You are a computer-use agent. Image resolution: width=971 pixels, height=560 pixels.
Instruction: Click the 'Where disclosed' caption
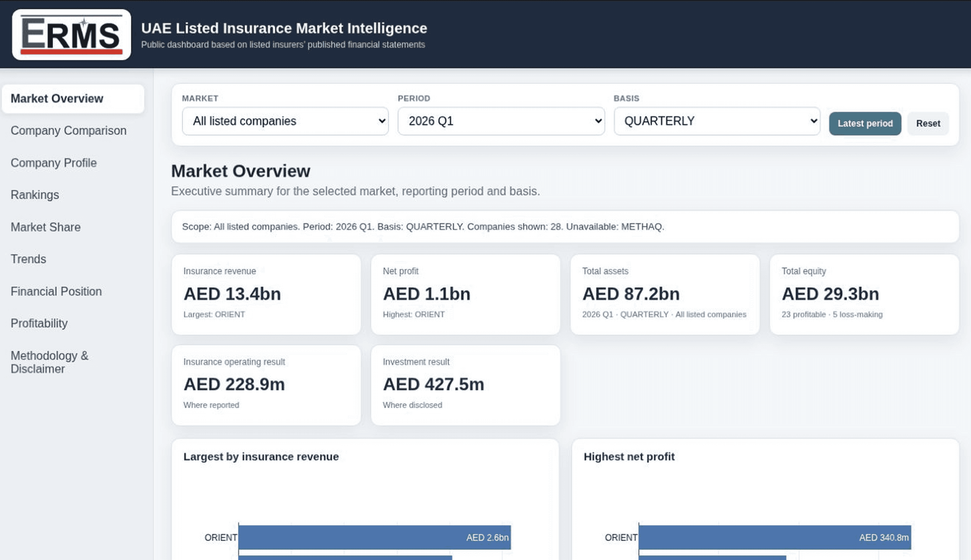412,405
